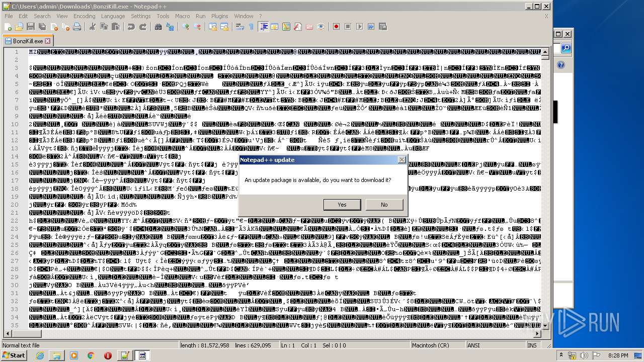Cut selection with the scissors icon
The height and width of the screenshot is (362, 644).
(92, 27)
